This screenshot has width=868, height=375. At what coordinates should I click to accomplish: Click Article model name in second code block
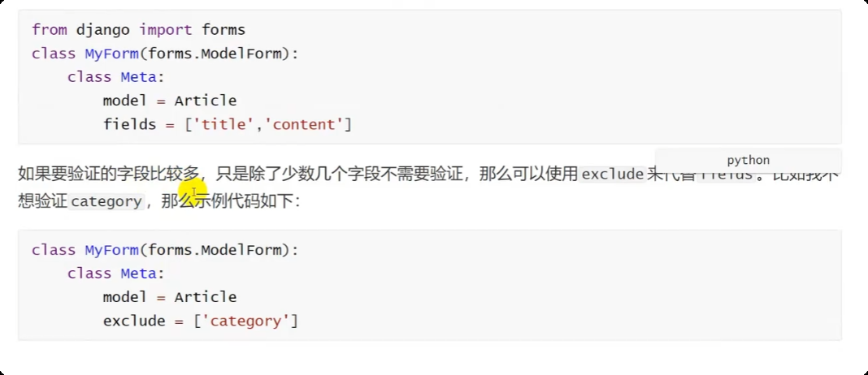(206, 297)
